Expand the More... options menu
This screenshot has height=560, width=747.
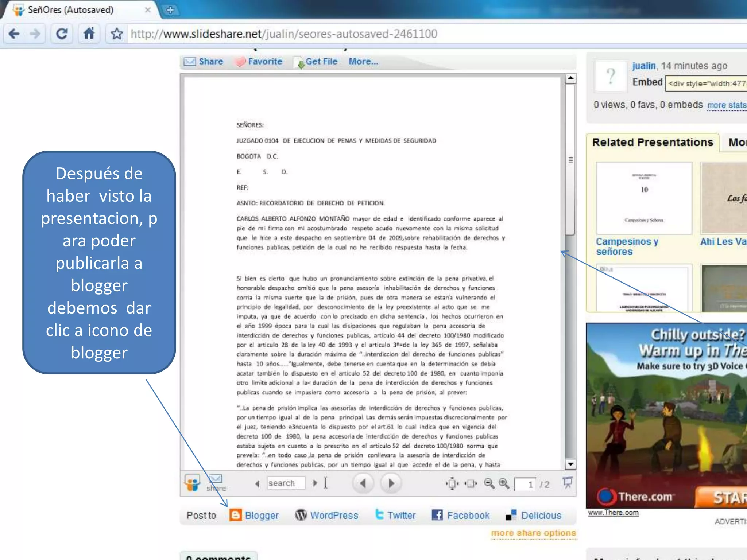(x=363, y=62)
